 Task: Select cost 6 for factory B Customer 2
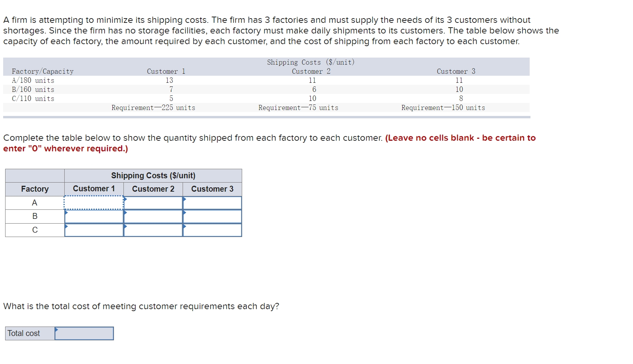tap(314, 90)
